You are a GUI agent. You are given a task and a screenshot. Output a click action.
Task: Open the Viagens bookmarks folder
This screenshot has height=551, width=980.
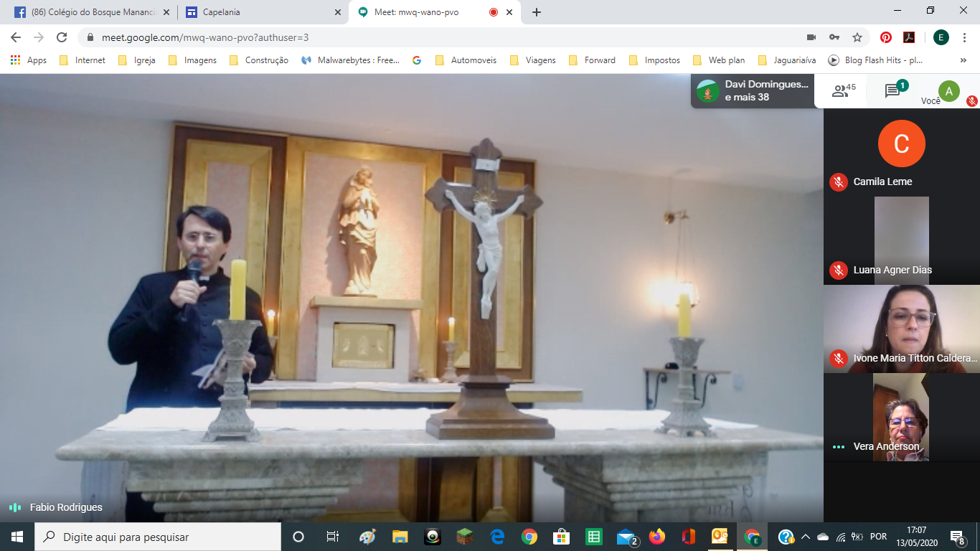(533, 60)
